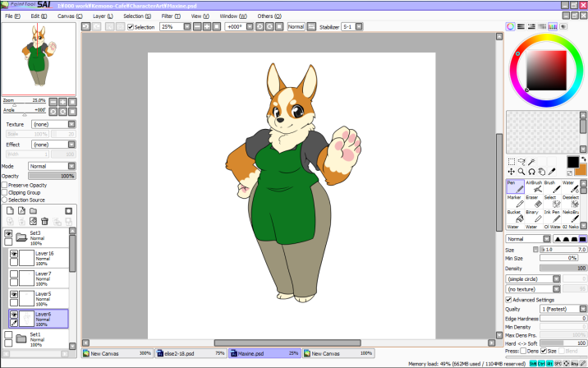Create a new layer set folder

coord(34,211)
